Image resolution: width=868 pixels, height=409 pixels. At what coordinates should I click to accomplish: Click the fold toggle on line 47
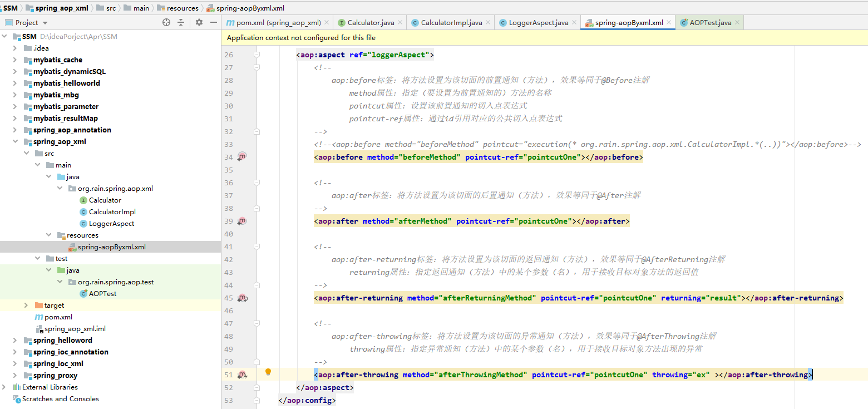point(257,323)
